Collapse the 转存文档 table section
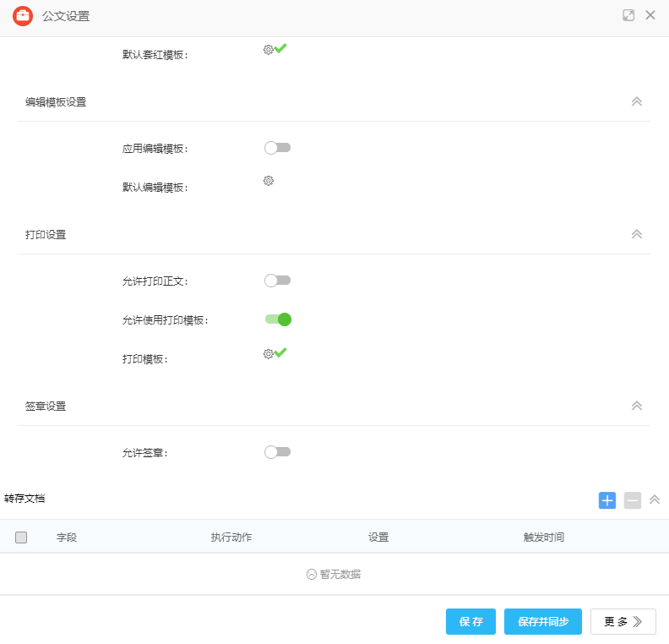 point(655,500)
